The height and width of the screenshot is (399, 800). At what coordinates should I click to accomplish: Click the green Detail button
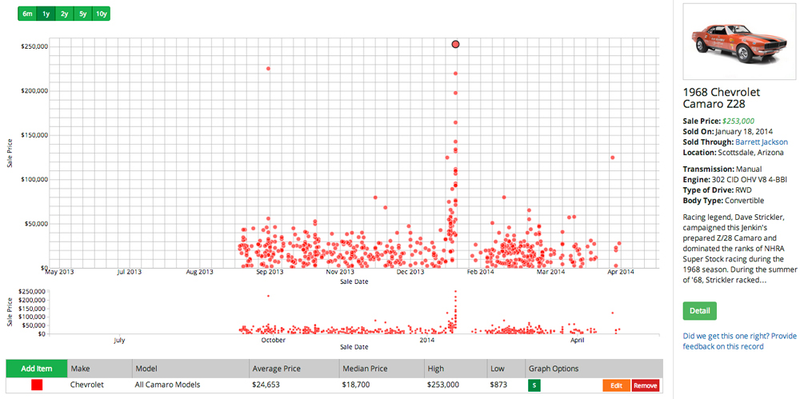pos(699,311)
